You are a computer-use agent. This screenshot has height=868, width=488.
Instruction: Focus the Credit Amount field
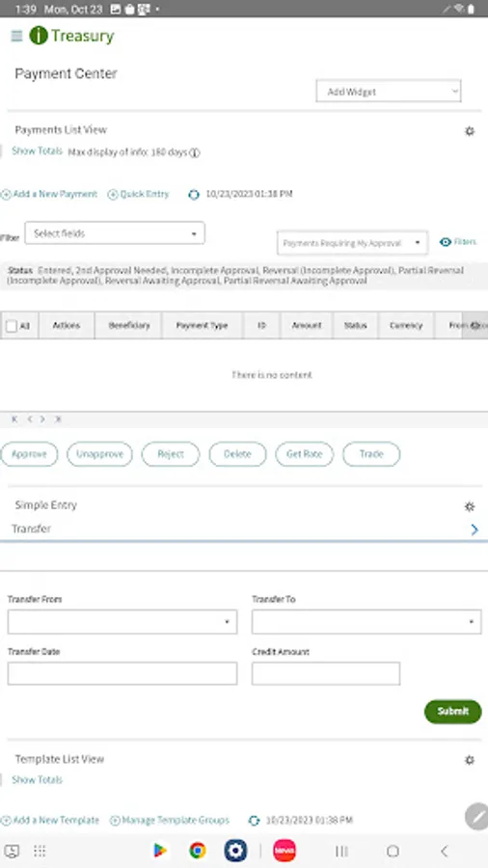pyautogui.click(x=326, y=674)
